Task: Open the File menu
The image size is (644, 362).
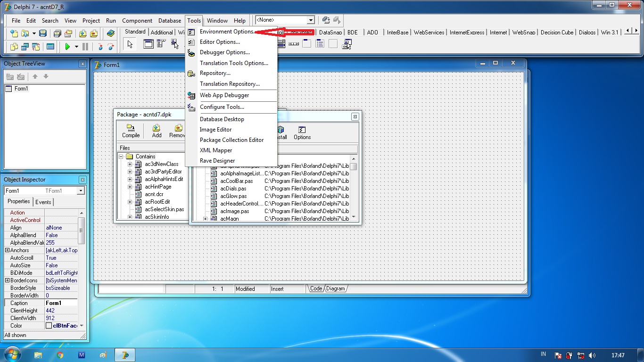Action: pos(16,20)
